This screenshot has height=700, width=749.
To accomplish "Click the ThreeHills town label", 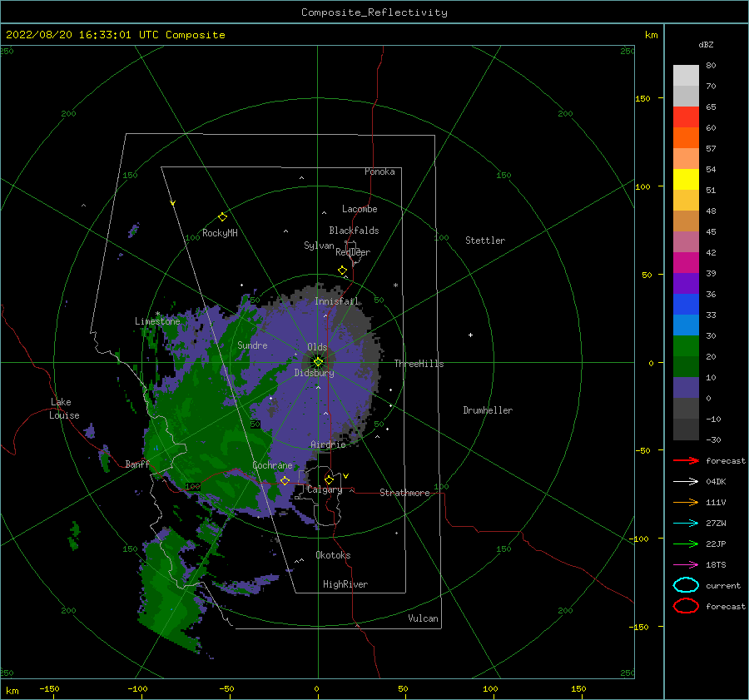I will coord(419,364).
